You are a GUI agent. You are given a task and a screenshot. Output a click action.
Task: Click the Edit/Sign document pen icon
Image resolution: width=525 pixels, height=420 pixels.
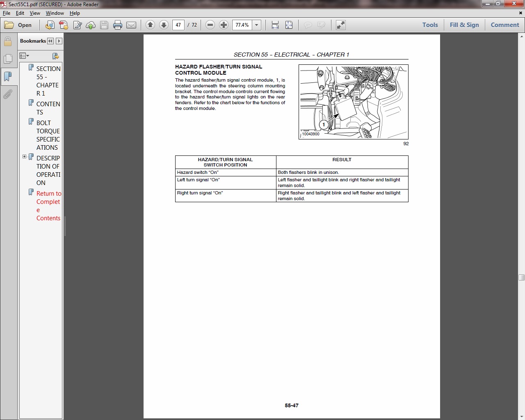pyautogui.click(x=77, y=25)
